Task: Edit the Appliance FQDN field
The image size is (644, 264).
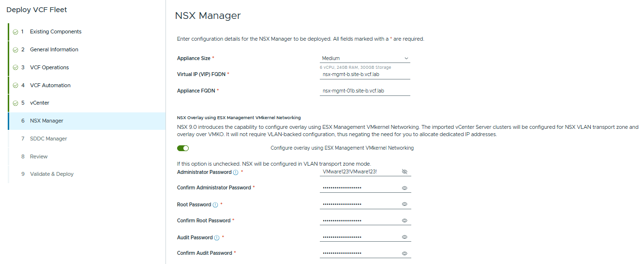Action: coord(365,91)
